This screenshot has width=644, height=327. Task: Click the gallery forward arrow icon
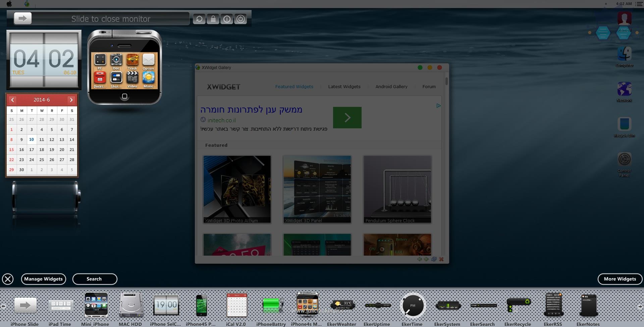tap(426, 259)
